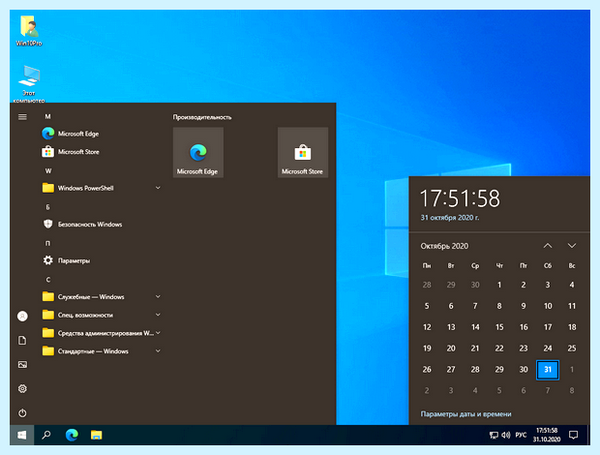The image size is (600, 455).
Task: Select October 22 in the calendar
Action: coord(499,348)
